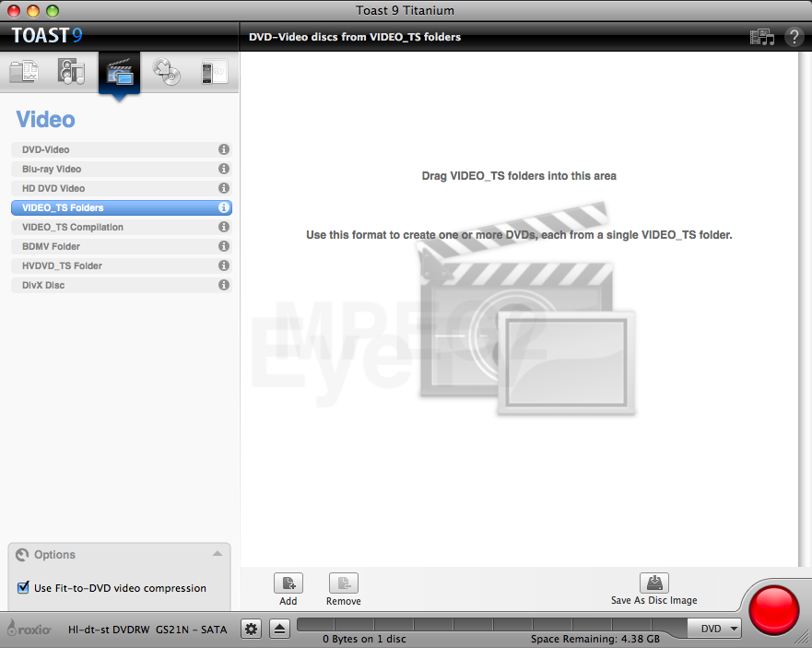This screenshot has width=812, height=648.
Task: Eject the disc tray
Action: point(279,630)
